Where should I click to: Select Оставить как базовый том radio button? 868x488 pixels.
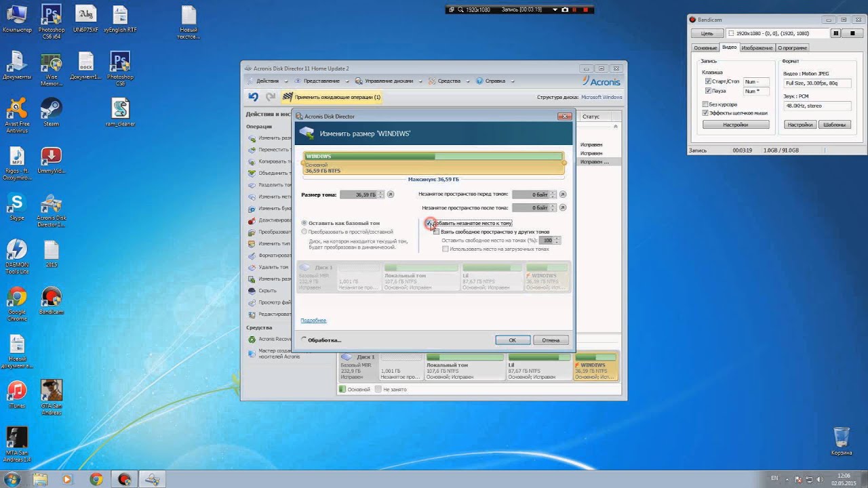pos(304,223)
